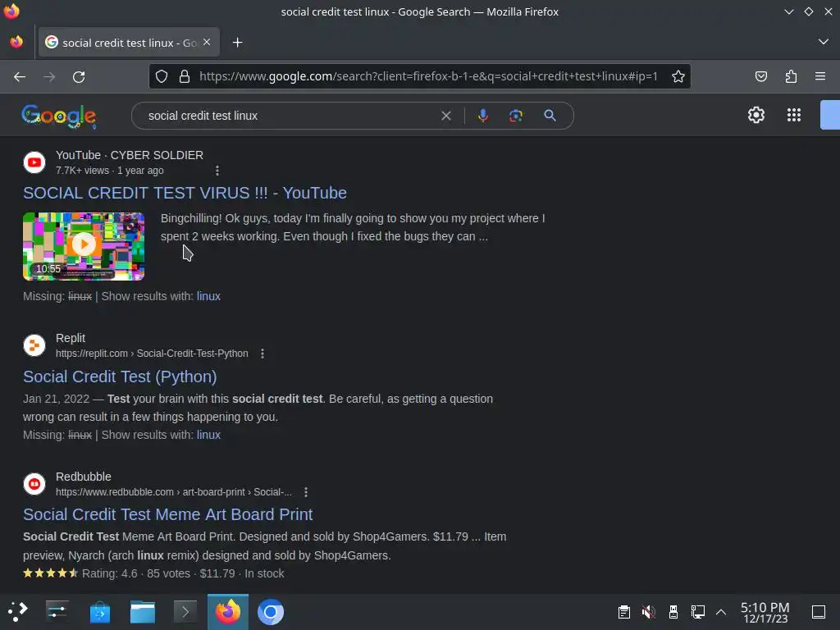Viewport: 840px width, 630px height.
Task: Open the Firefox extensions puzzle icon
Action: tap(791, 76)
